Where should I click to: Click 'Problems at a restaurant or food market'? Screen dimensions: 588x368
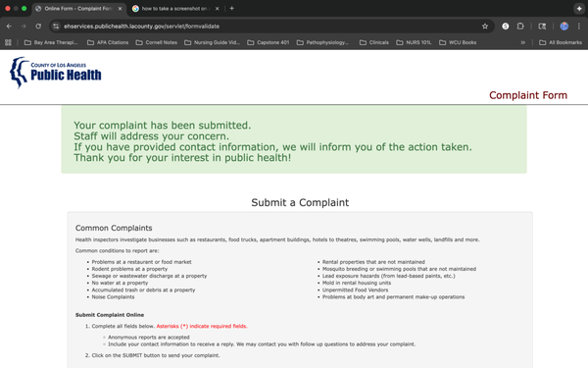click(141, 262)
